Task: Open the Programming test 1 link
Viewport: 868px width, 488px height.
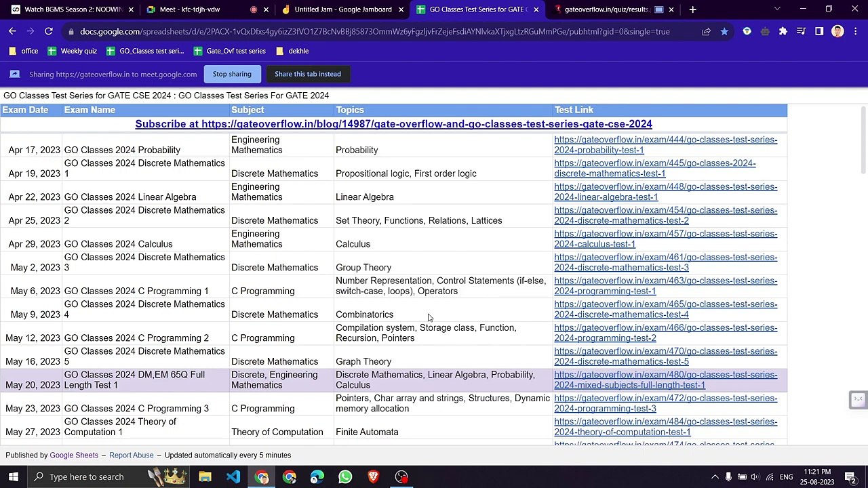Action: pyautogui.click(x=666, y=286)
